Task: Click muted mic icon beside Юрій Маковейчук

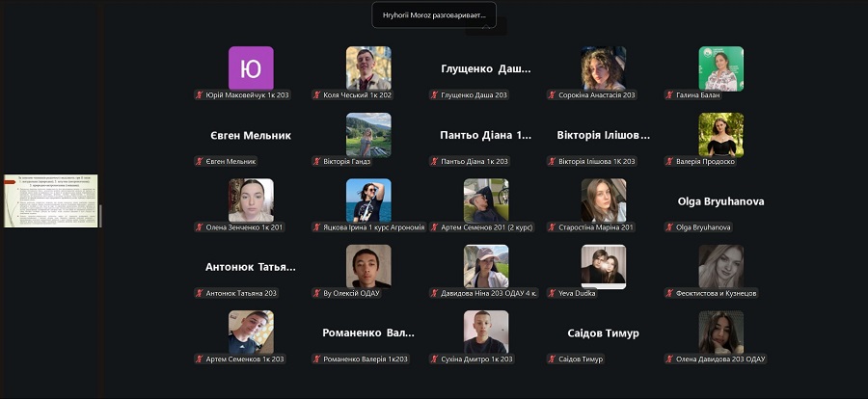Action: [x=200, y=95]
